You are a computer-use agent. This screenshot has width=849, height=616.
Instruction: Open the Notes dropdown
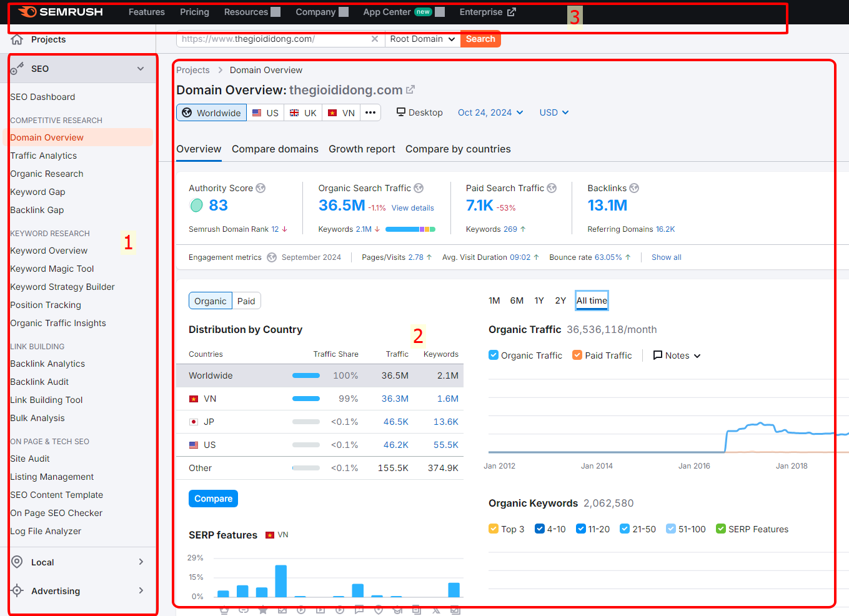tap(677, 355)
